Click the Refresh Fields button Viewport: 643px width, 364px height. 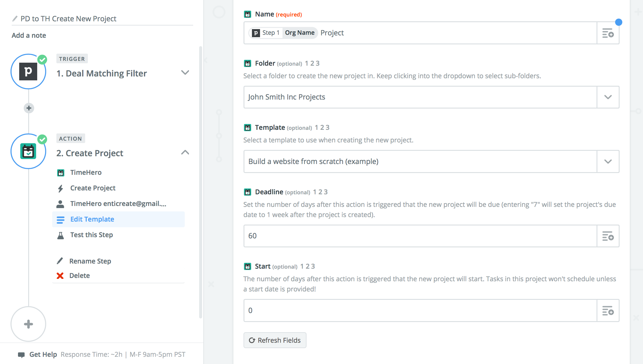click(275, 340)
